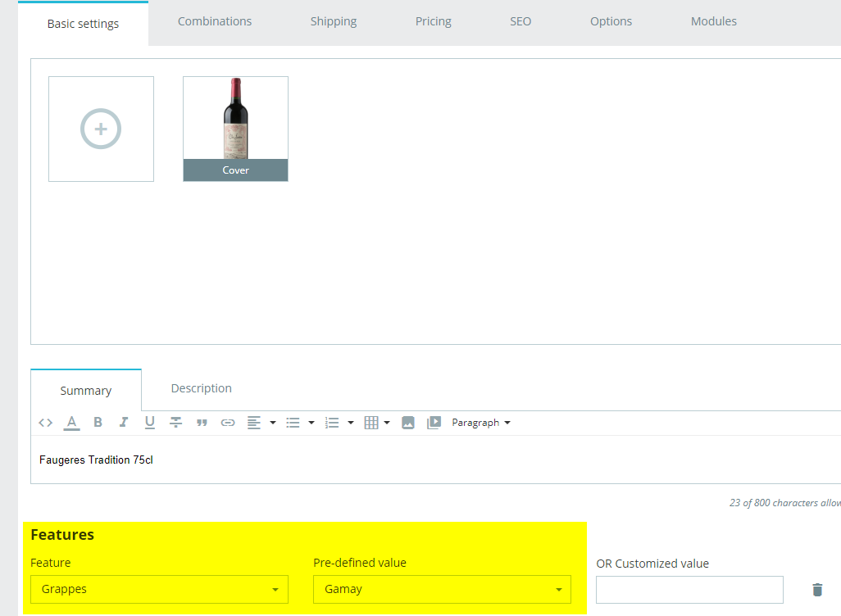Viewport: 841px width, 616px height.
Task: Add a new product image
Action: (101, 129)
